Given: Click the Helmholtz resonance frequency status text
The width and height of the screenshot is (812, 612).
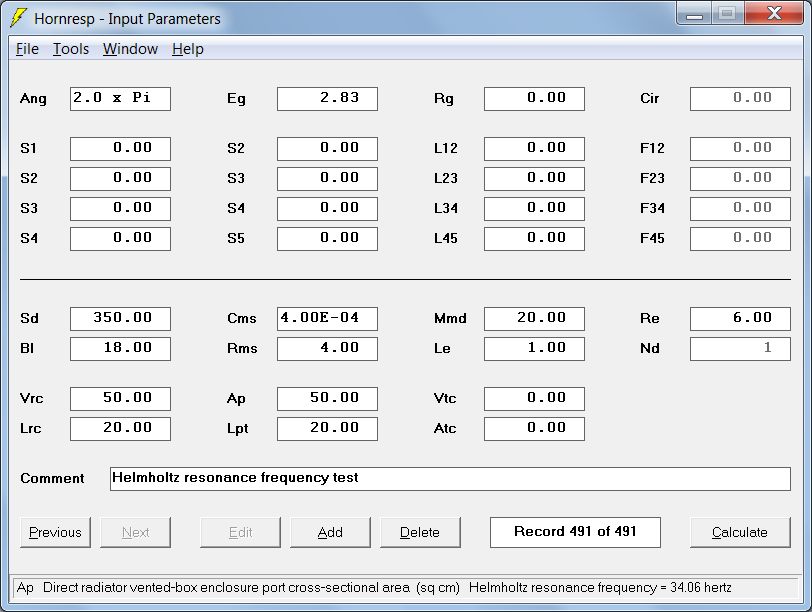Looking at the screenshot, I should [x=600, y=588].
